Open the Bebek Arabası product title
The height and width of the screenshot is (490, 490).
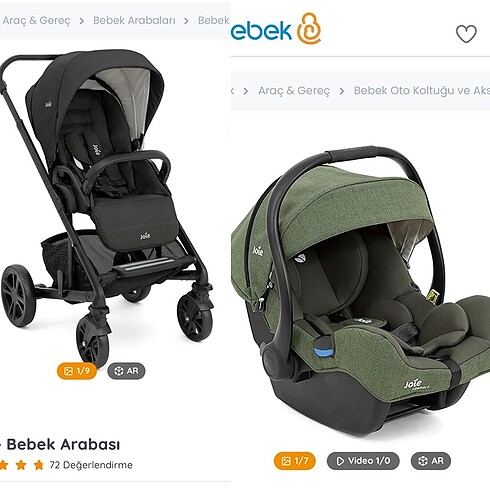point(60,444)
